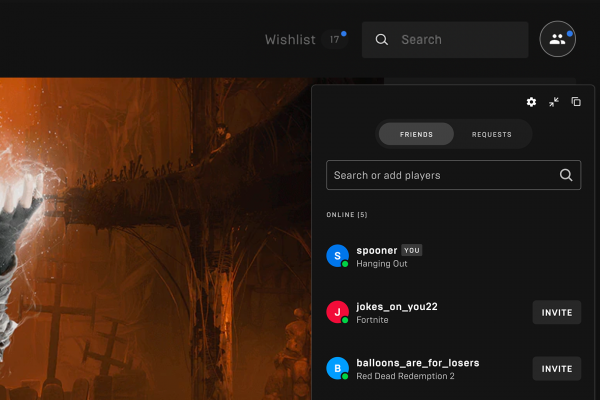This screenshot has height=400, width=600.
Task: Focus the Search or add players field
Action: coord(453,175)
